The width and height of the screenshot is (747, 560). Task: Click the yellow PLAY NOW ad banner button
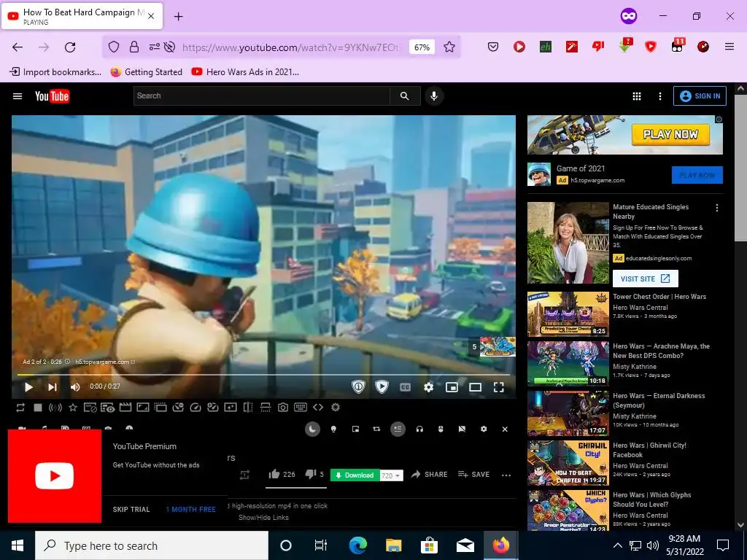tap(670, 135)
